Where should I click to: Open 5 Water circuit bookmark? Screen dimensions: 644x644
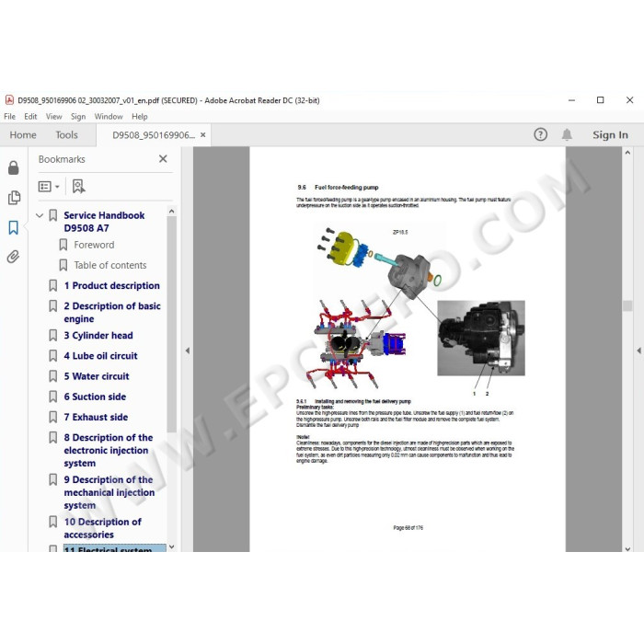pyautogui.click(x=96, y=376)
